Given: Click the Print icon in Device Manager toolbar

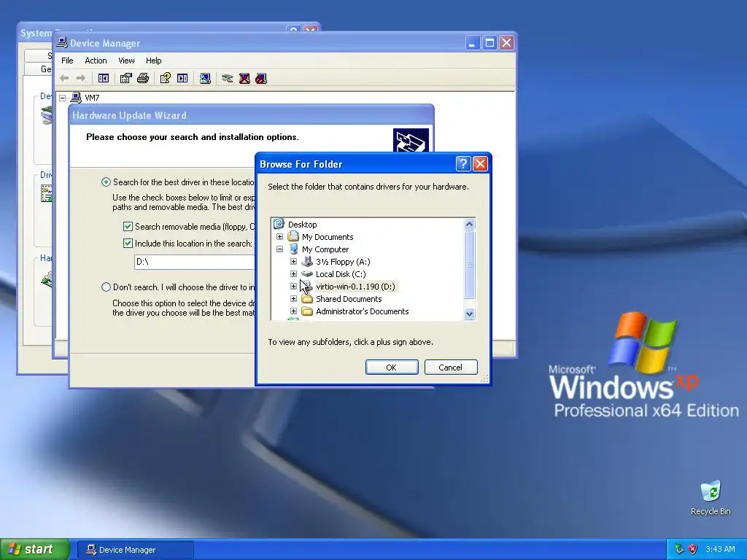Looking at the screenshot, I should 143,78.
